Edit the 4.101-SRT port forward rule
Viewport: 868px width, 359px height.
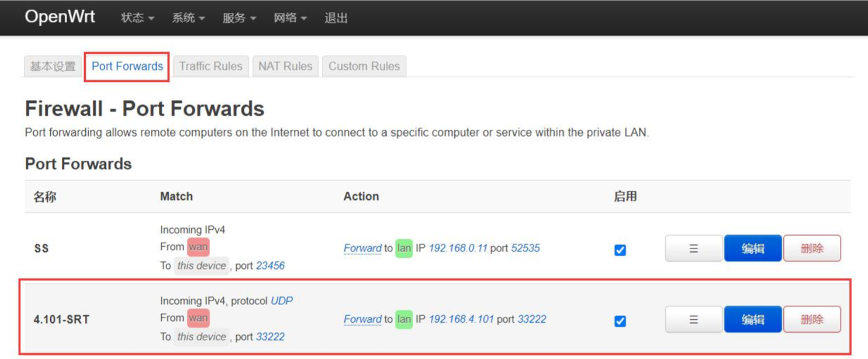[753, 320]
